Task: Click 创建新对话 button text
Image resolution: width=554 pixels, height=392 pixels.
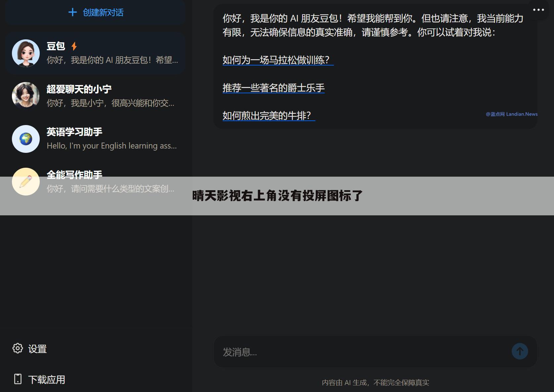Action: 103,13
